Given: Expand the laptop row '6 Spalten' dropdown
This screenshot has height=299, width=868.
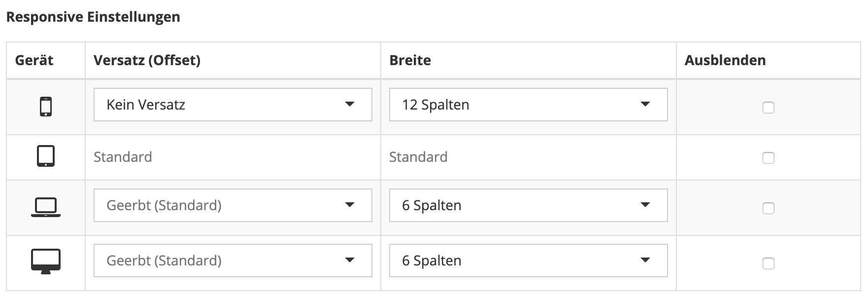Looking at the screenshot, I should point(528,205).
